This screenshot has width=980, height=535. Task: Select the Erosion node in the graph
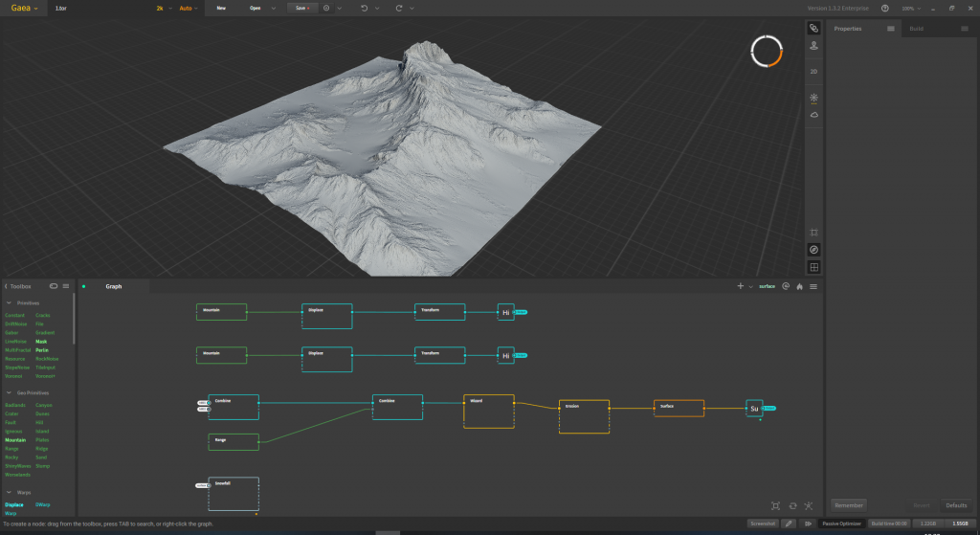click(583, 416)
